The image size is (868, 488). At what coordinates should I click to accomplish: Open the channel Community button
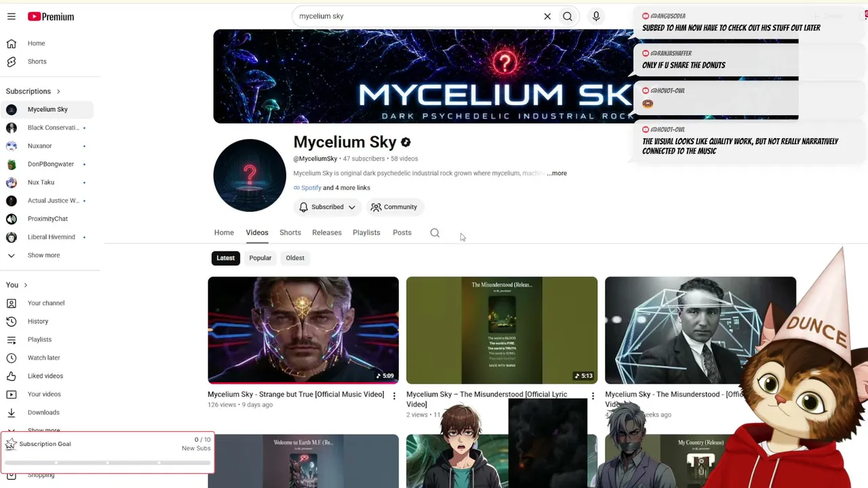coord(394,207)
